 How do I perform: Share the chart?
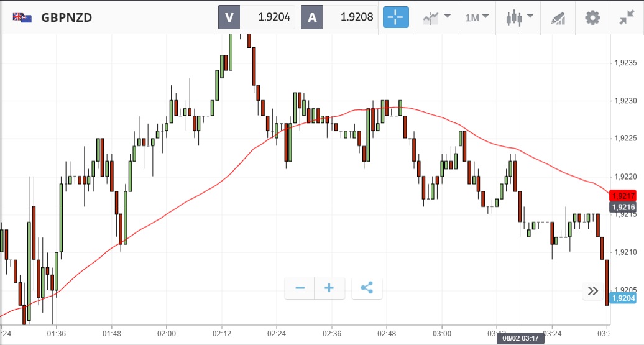[x=367, y=288]
